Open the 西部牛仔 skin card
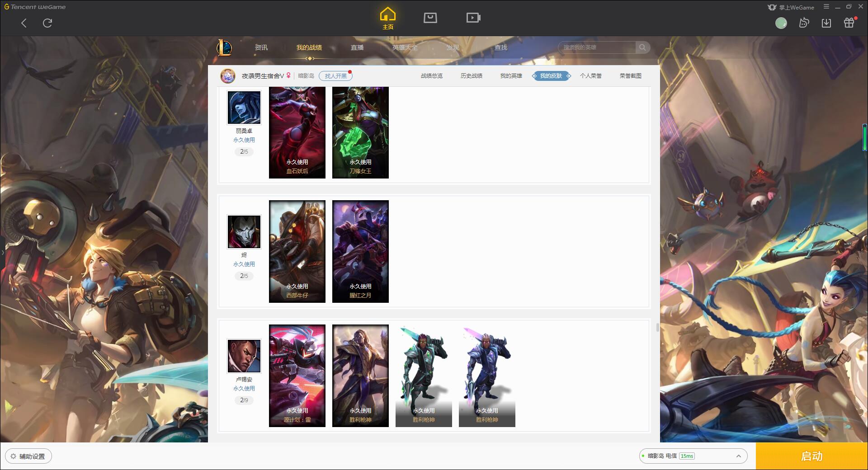 coord(297,251)
